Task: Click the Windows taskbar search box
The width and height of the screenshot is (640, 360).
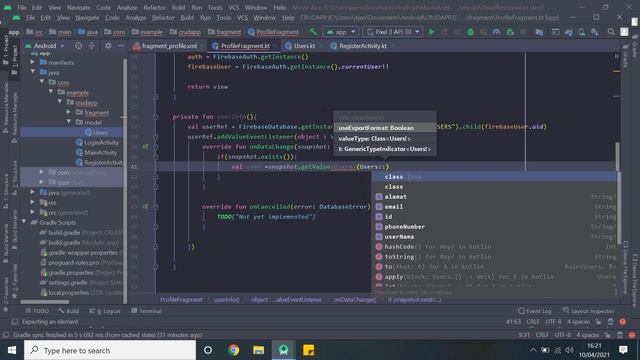Action: coord(110,350)
